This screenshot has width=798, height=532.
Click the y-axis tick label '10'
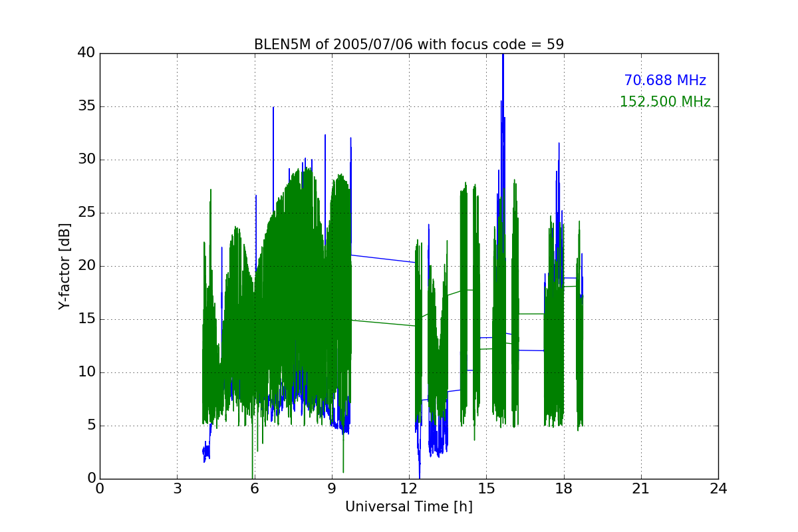(x=86, y=372)
